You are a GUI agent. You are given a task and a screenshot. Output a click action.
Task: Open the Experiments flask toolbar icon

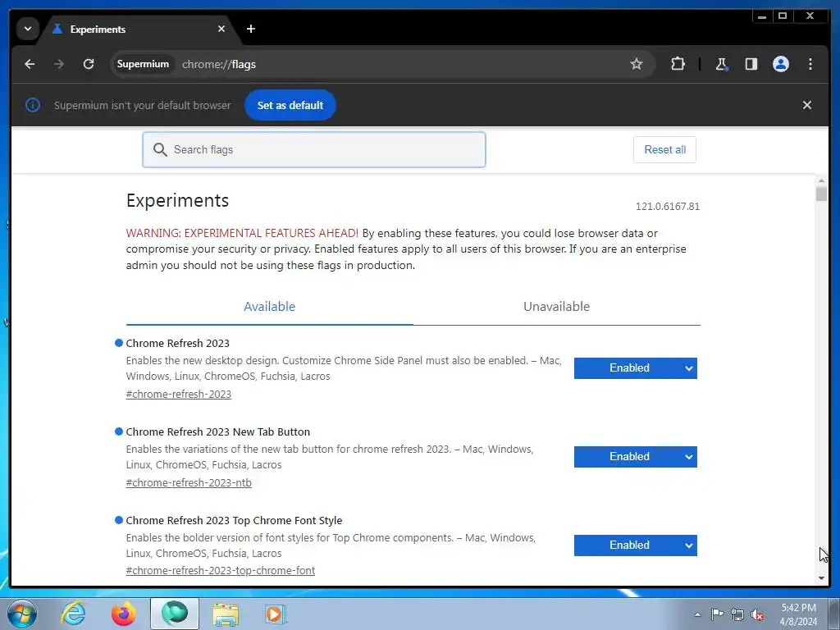[721, 64]
